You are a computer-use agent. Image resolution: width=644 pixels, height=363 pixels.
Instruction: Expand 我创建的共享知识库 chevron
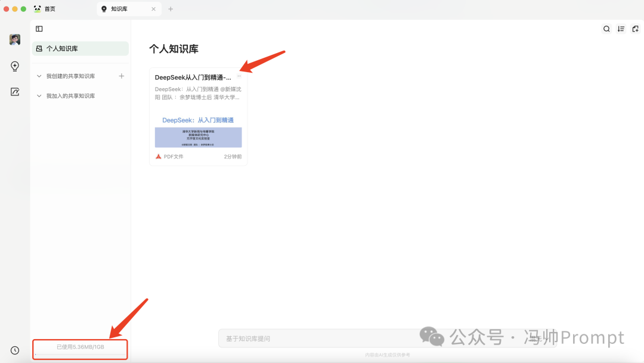click(x=39, y=76)
